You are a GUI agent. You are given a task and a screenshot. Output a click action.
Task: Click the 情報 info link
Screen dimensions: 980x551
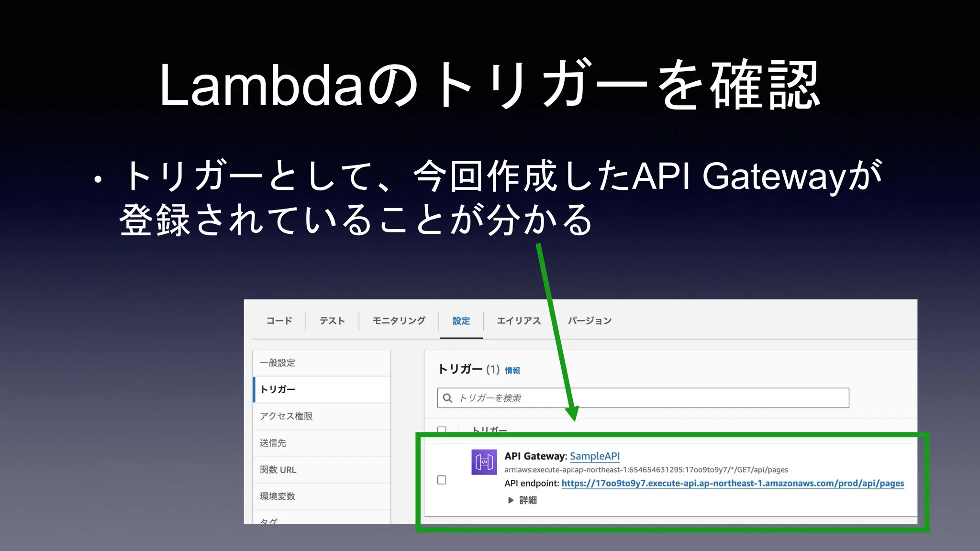point(512,371)
